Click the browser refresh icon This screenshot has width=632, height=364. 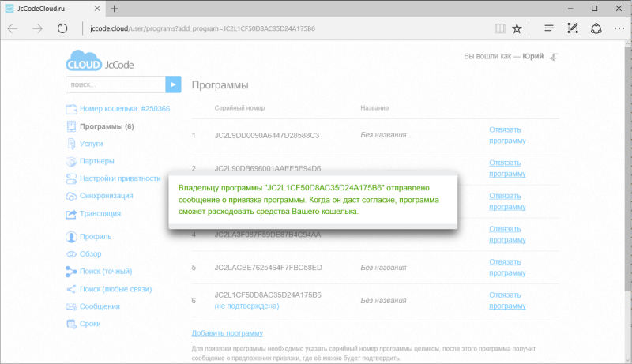pyautogui.click(x=62, y=28)
